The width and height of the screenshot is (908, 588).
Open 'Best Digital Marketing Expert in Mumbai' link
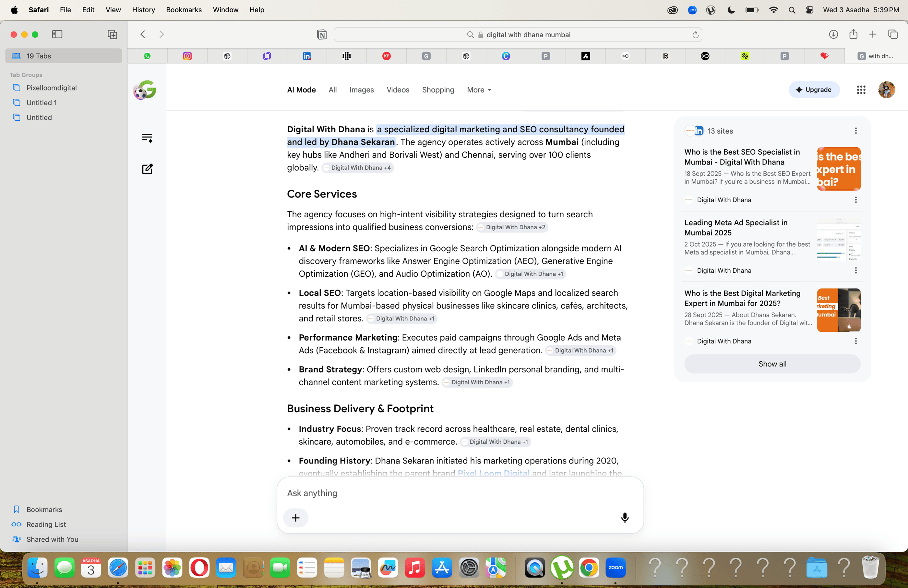tap(742, 298)
